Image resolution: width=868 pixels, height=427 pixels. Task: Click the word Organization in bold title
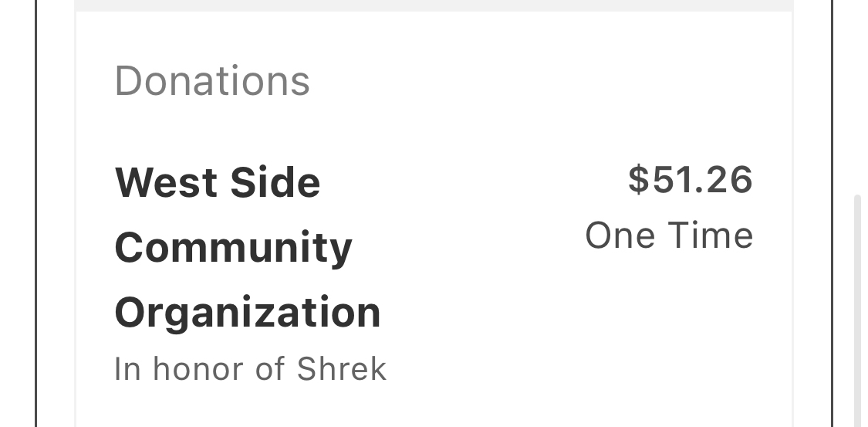pyautogui.click(x=248, y=313)
